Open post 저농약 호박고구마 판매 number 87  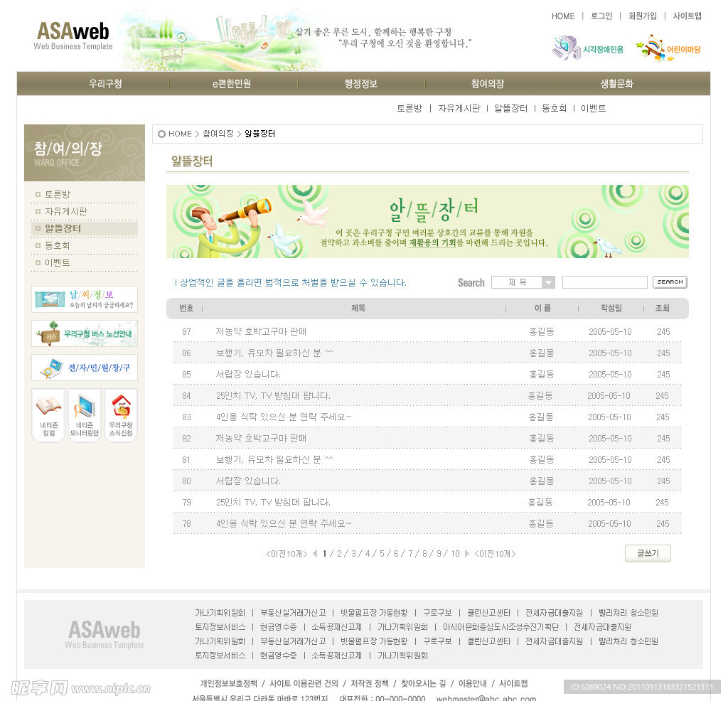261,331
